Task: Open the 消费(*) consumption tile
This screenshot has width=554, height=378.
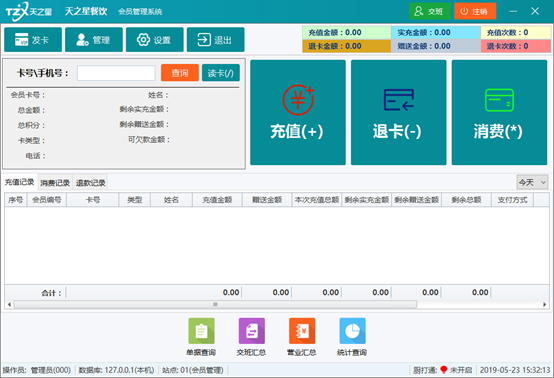Action: (499, 112)
